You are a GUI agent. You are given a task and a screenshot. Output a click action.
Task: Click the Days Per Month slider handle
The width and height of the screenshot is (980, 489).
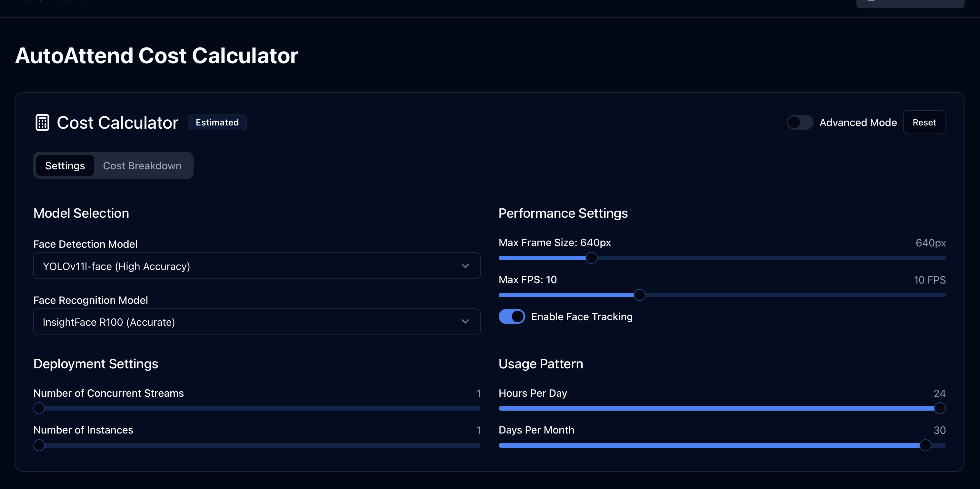tap(926, 445)
